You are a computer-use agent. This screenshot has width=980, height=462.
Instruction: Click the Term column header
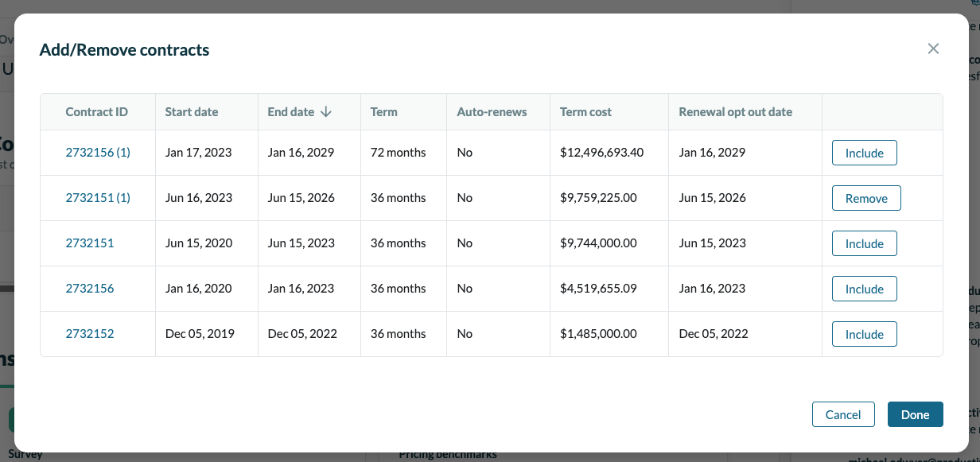tap(383, 112)
